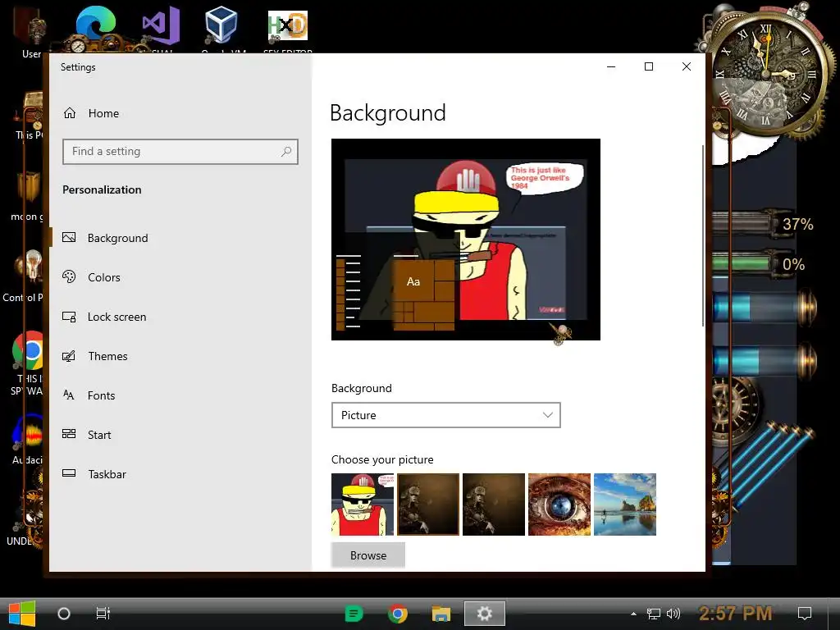The height and width of the screenshot is (630, 840).
Task: Click the Browse button
Action: tap(368, 555)
